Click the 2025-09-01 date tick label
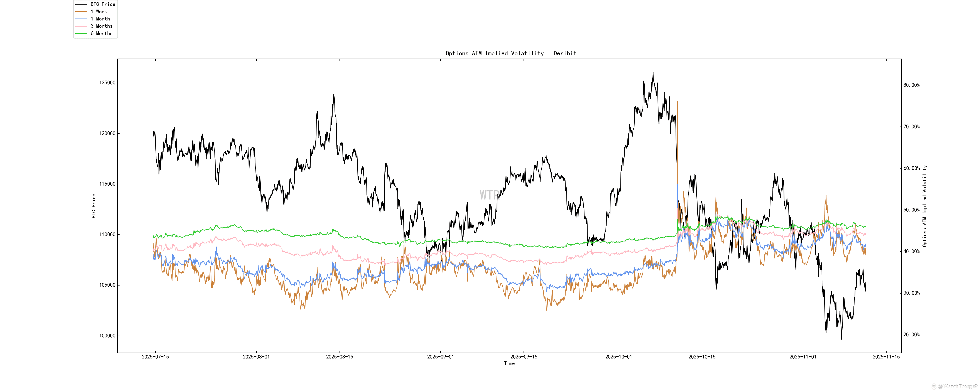Image resolution: width=980 pixels, height=392 pixels. (x=440, y=357)
